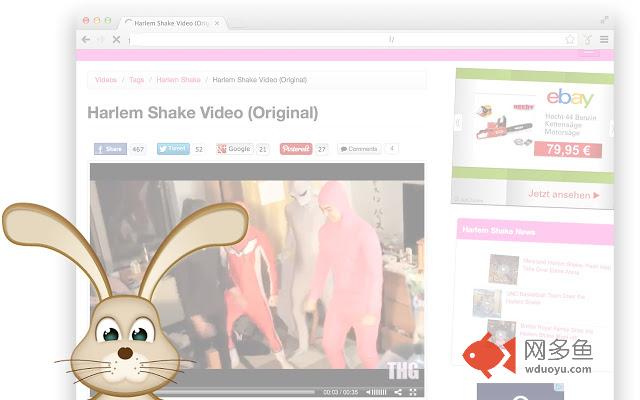The height and width of the screenshot is (400, 640).
Task: Click the Pinterest count 27
Action: click(322, 149)
